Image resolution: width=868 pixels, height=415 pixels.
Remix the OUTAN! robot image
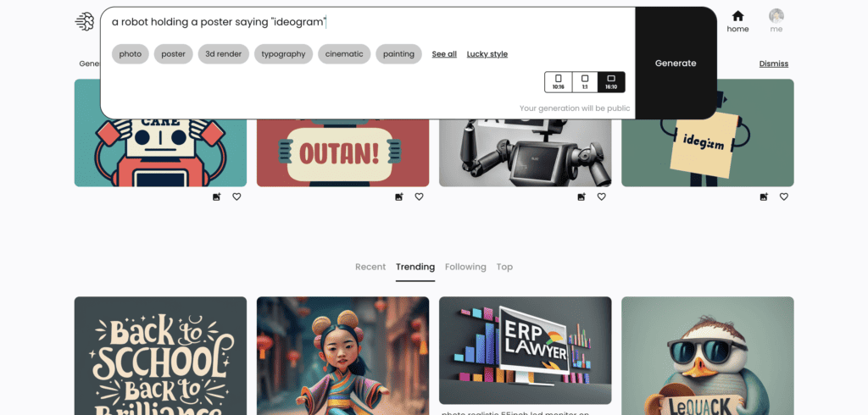[x=398, y=196]
